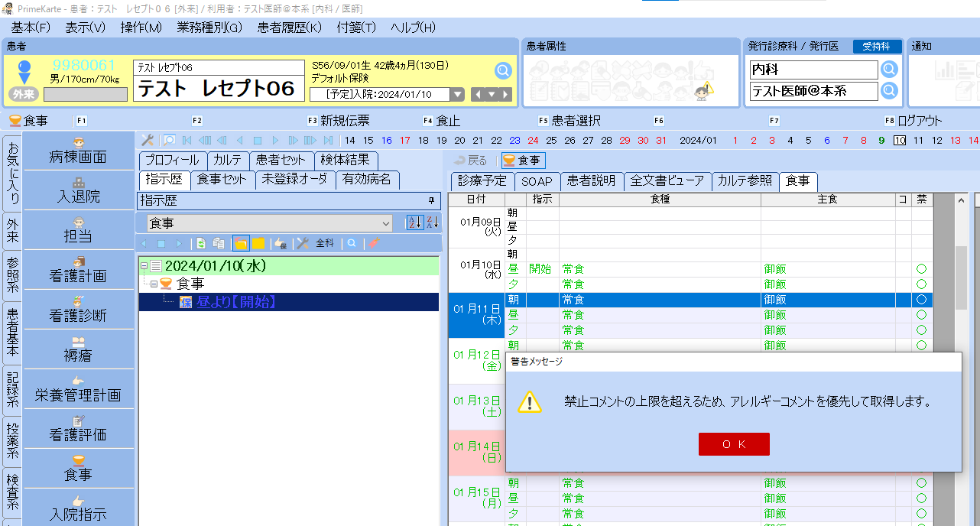Click the hand insurance 保 icon in the 指示歴 toolbar

tap(281, 243)
